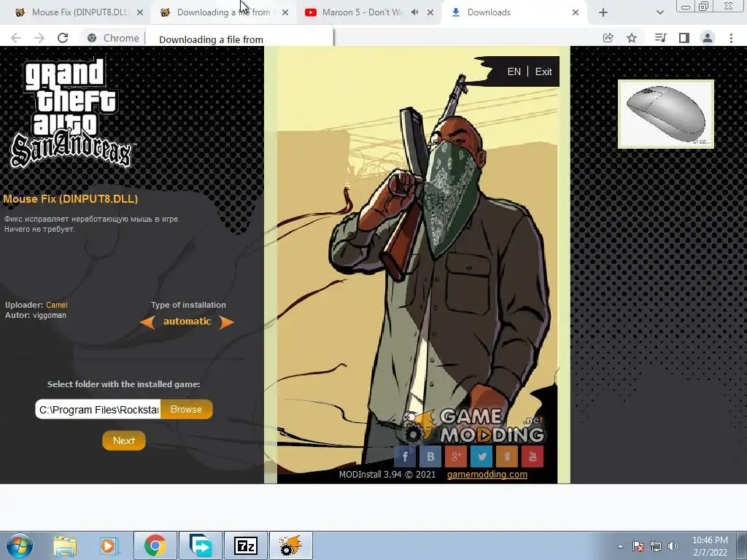Open the mouse mod thumbnail image
This screenshot has width=747, height=560.
coord(666,114)
